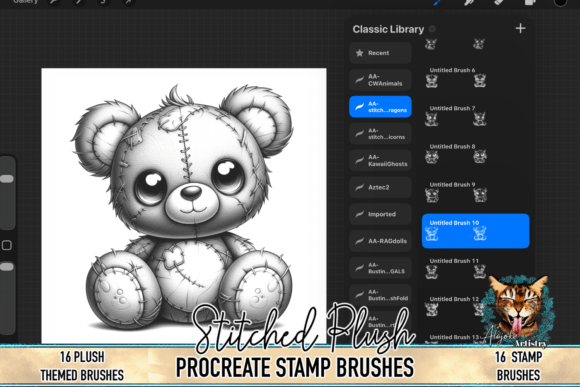Add a new brush with plus icon
The height and width of the screenshot is (387, 580).
(520, 28)
